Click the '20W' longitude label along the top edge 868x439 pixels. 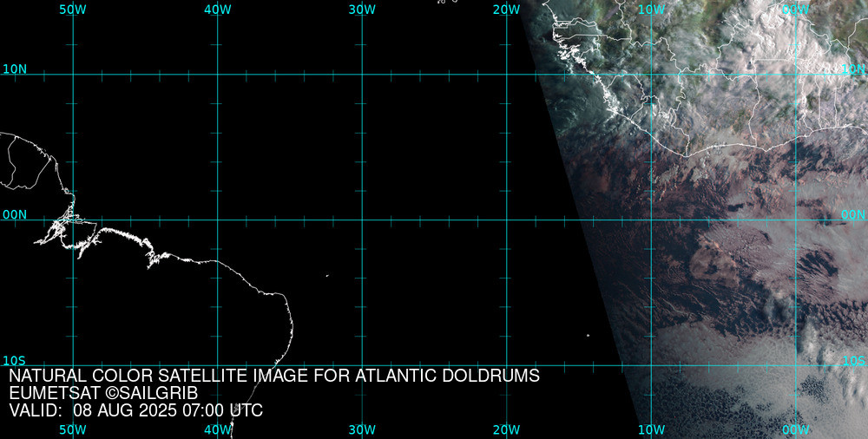coord(507,10)
